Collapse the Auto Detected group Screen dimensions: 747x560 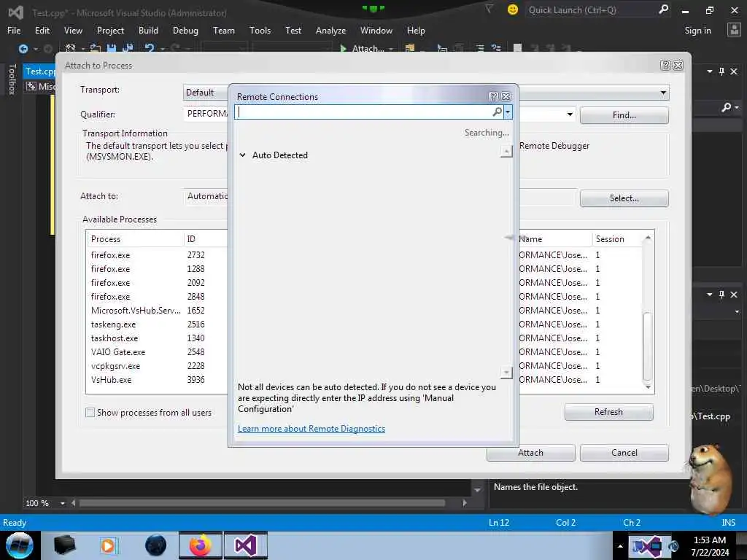point(242,155)
